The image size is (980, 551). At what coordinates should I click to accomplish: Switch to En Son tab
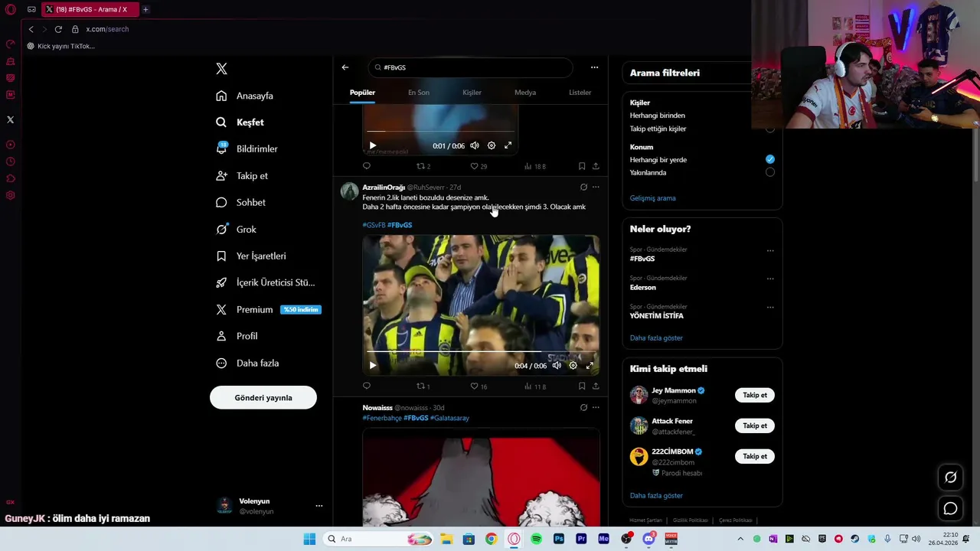(419, 93)
